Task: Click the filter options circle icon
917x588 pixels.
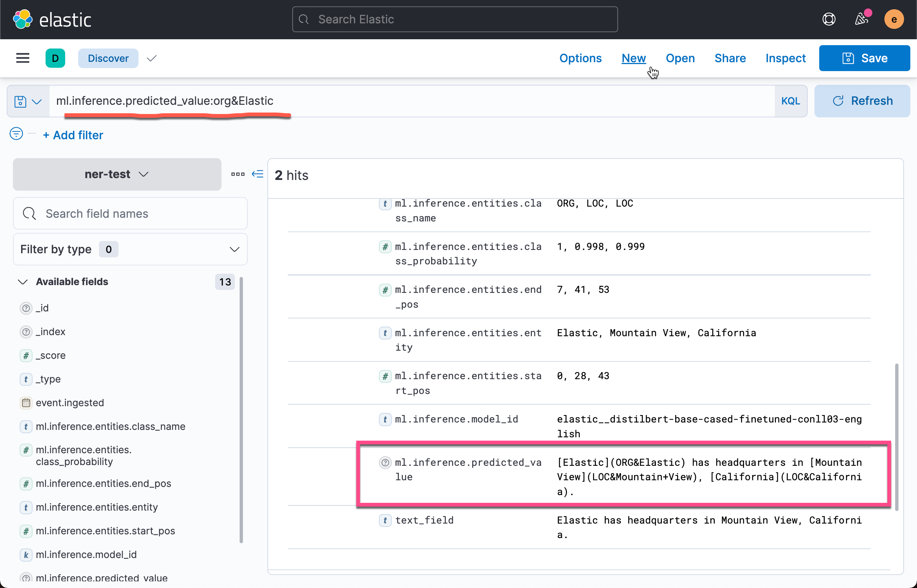Action: [16, 134]
